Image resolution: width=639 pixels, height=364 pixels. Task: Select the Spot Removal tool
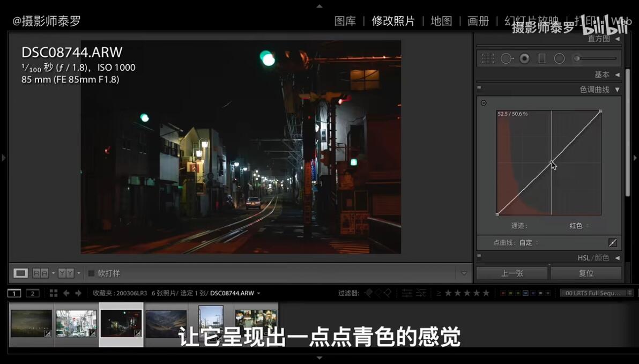coord(507,58)
